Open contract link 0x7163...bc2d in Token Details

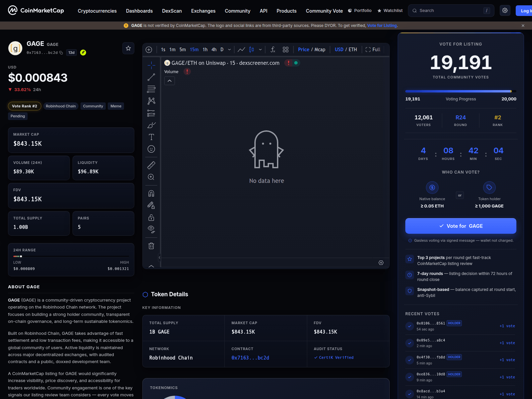250,358
